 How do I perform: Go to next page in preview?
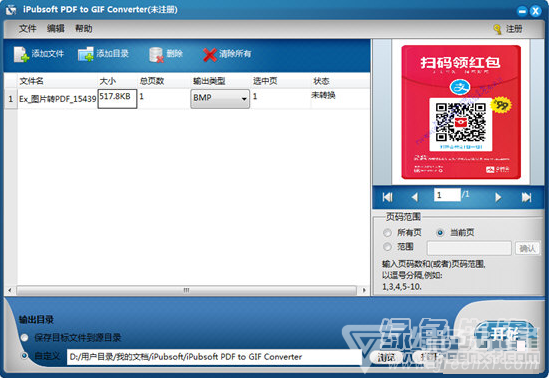coord(498,197)
